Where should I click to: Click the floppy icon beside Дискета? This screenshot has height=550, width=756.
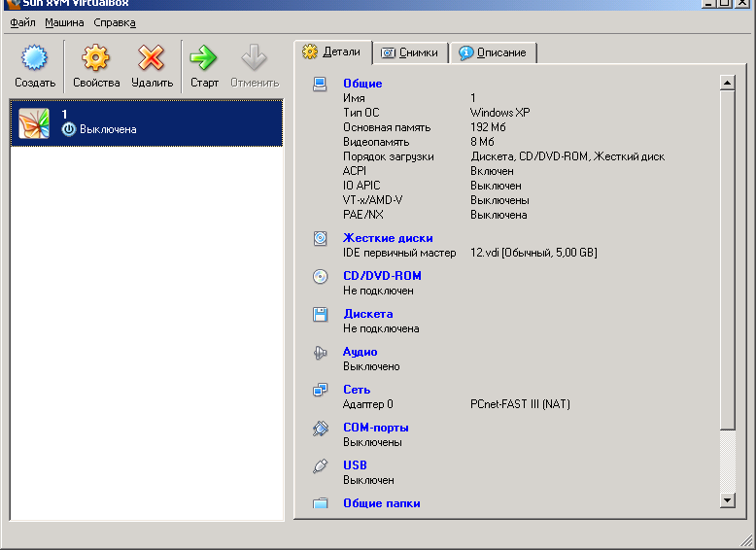point(320,314)
